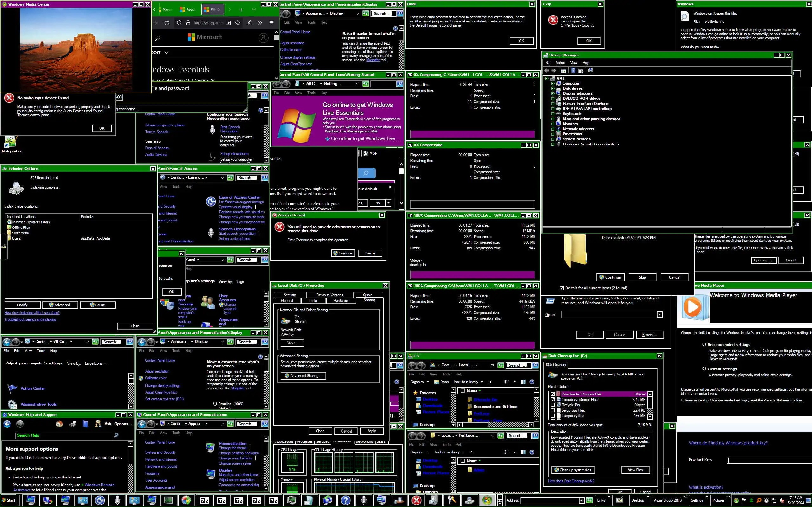Click red X error icon in taskbar

416,500
